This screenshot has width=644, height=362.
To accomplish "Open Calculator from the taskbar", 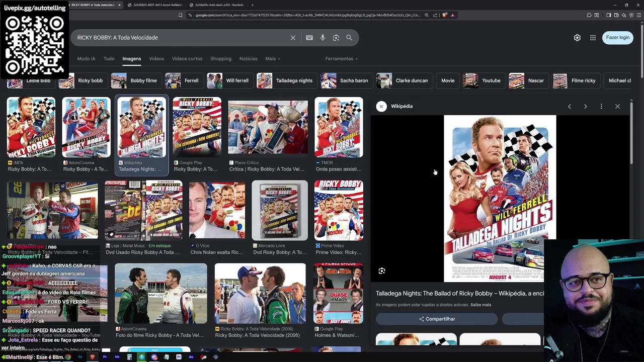I will point(129,357).
